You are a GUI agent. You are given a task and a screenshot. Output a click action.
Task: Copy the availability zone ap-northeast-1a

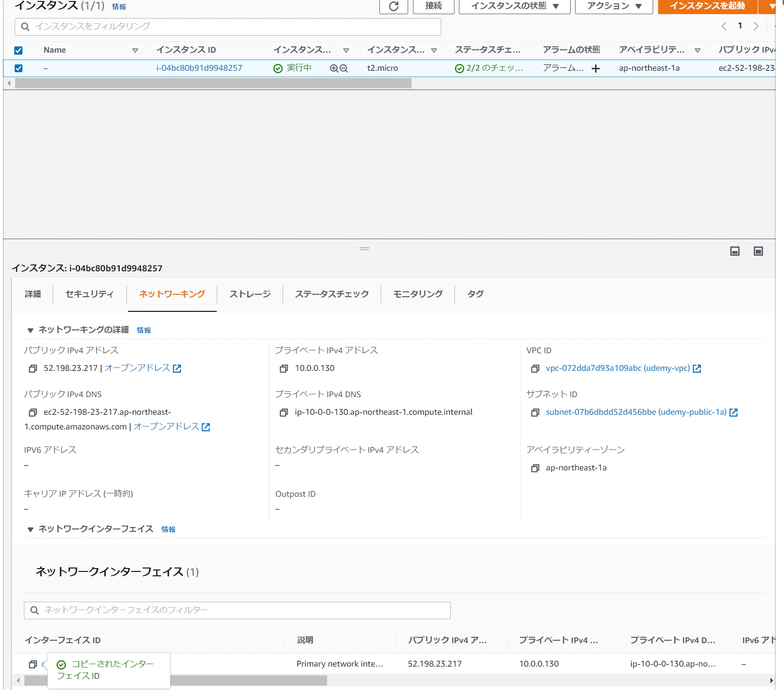535,468
